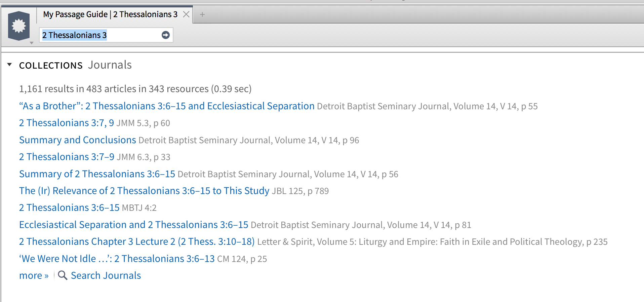Collapse the Collections Journals section

click(9, 65)
